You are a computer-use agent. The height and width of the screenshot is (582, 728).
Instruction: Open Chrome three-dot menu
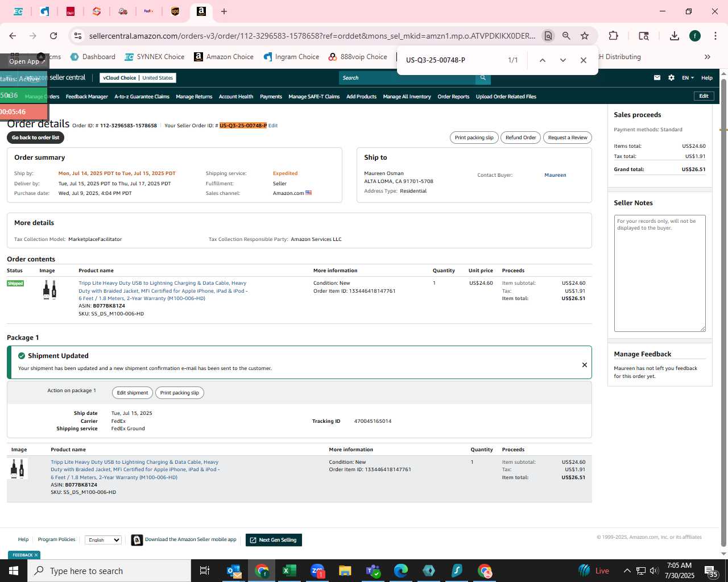pos(715,36)
